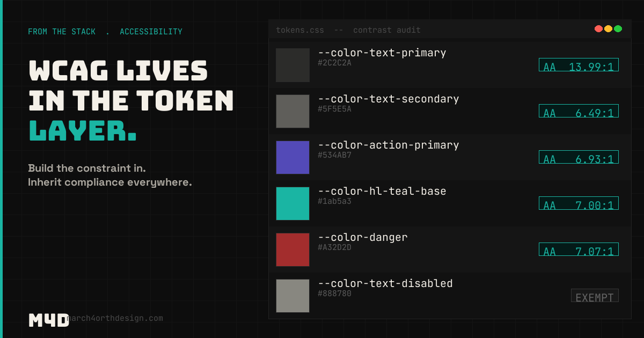Select the --color-hl-teal-base teal swatch
This screenshot has width=644, height=338.
[x=292, y=203]
